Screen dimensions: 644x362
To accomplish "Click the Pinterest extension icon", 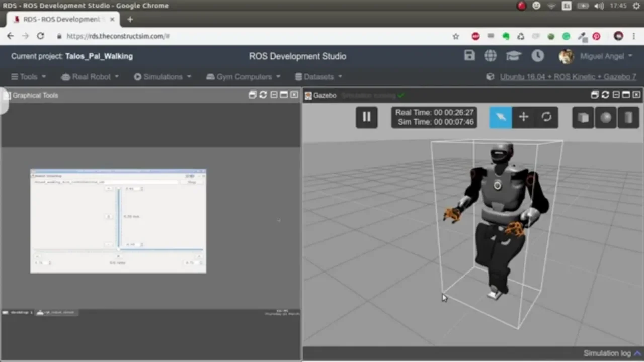I will [596, 36].
